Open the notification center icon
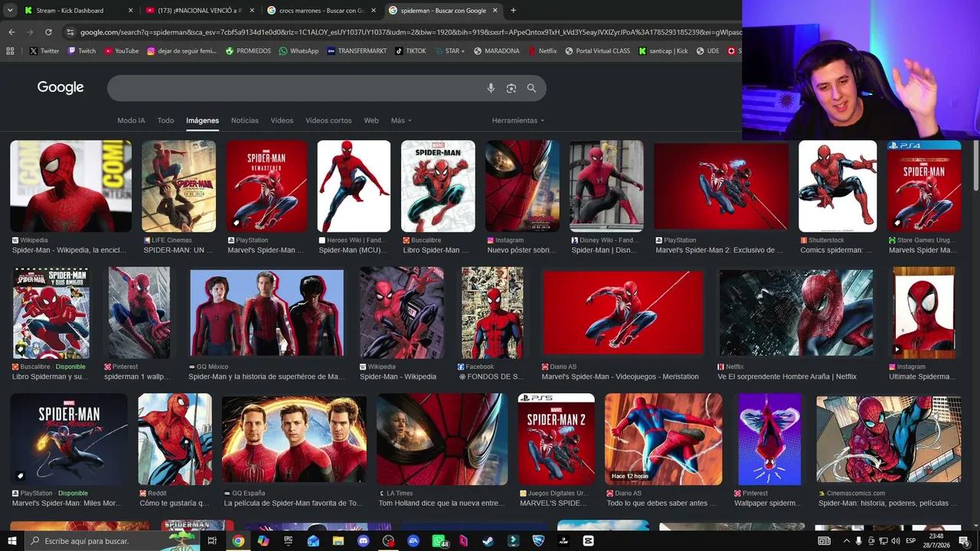The height and width of the screenshot is (551, 980). 964,541
